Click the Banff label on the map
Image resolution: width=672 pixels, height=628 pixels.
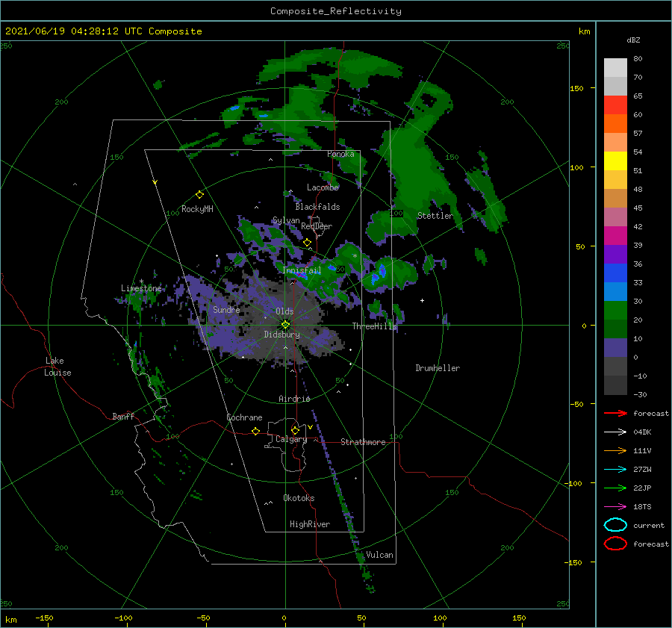pyautogui.click(x=123, y=416)
